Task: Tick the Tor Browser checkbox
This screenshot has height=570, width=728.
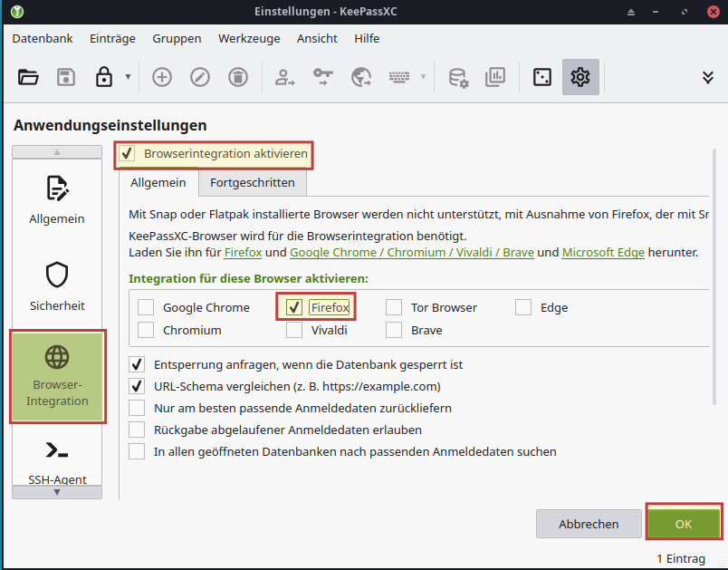Action: pyautogui.click(x=394, y=307)
